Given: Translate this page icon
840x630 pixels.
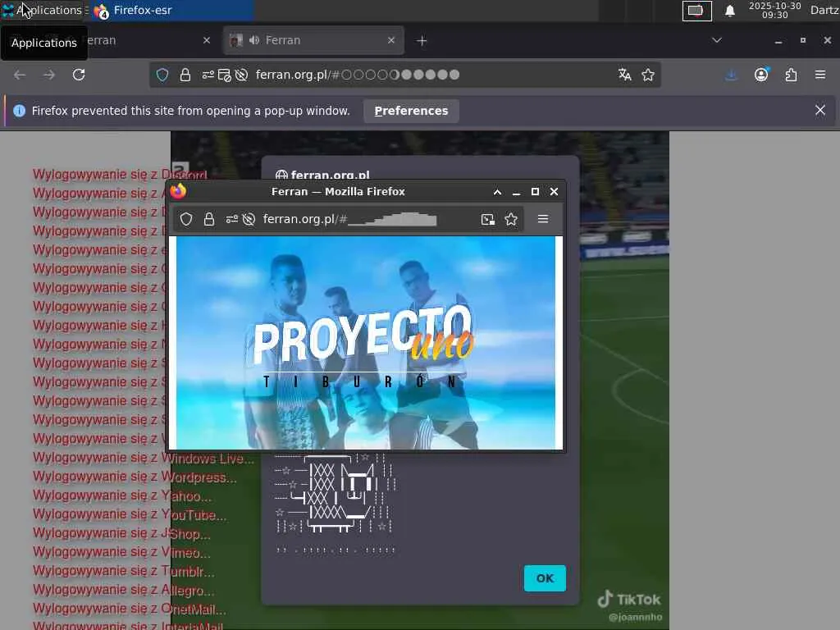Looking at the screenshot, I should tap(624, 75).
